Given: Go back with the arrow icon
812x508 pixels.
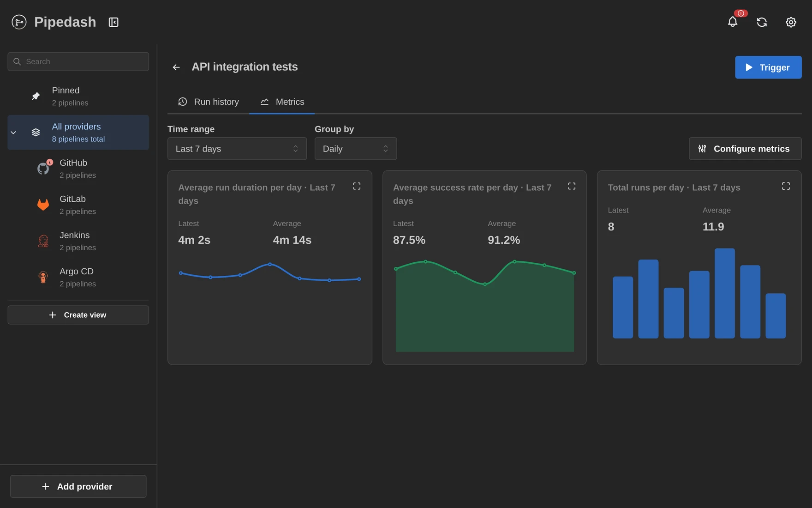Looking at the screenshot, I should point(176,67).
